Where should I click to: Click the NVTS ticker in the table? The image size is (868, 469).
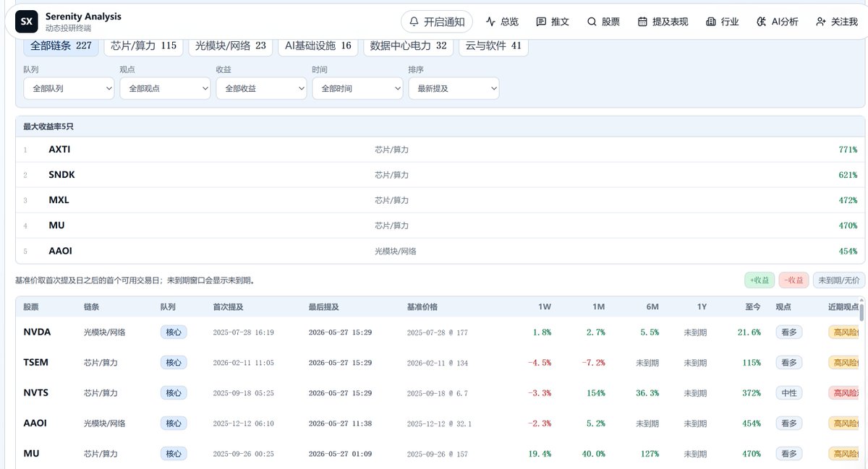coord(36,392)
